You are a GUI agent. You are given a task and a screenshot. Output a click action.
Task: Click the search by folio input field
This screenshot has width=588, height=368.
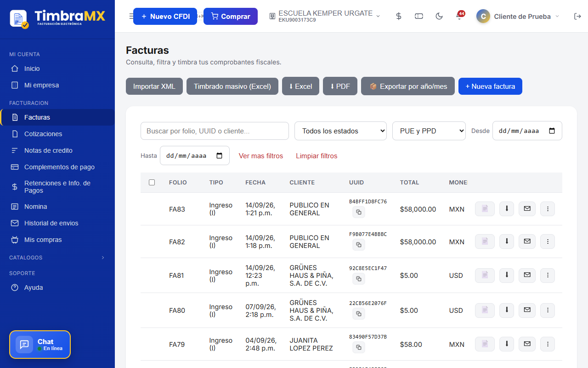[215, 131]
